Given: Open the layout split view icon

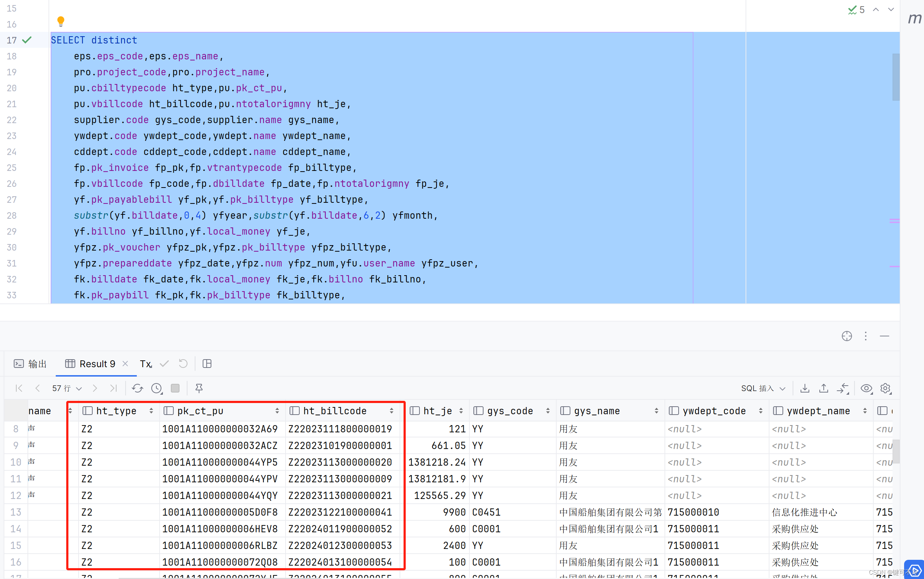Looking at the screenshot, I should point(207,364).
